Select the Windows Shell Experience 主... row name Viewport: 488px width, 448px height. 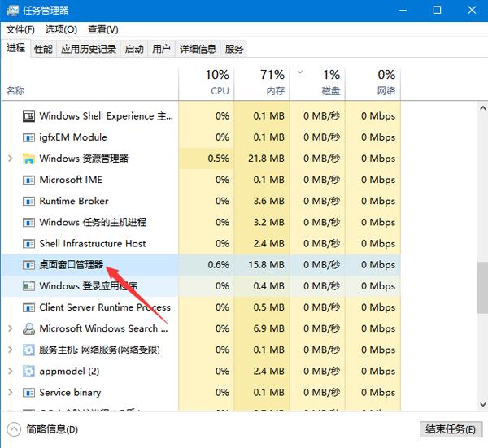[106, 116]
